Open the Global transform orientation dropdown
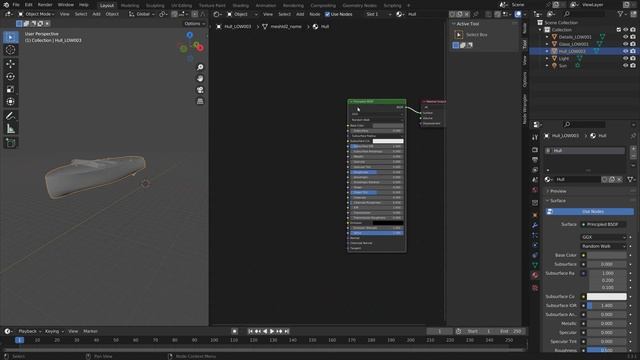Viewport: 640px width, 360px height. (x=141, y=14)
